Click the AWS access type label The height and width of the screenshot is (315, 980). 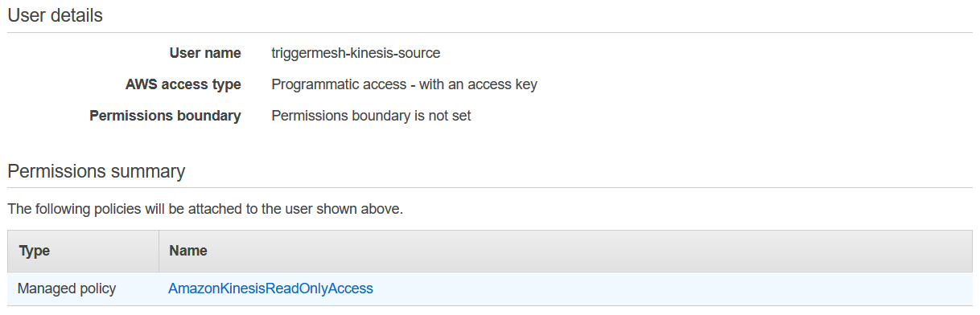tap(183, 84)
